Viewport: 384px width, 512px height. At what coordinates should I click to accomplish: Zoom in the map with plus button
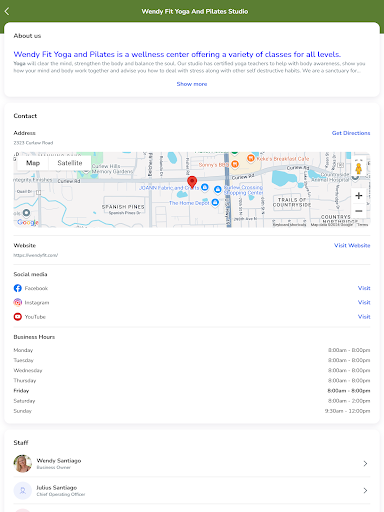click(x=359, y=195)
